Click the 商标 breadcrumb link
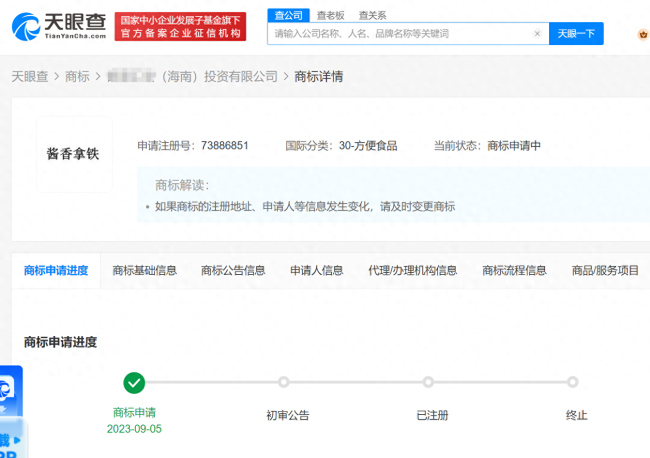Image resolution: width=650 pixels, height=458 pixels. (x=77, y=77)
